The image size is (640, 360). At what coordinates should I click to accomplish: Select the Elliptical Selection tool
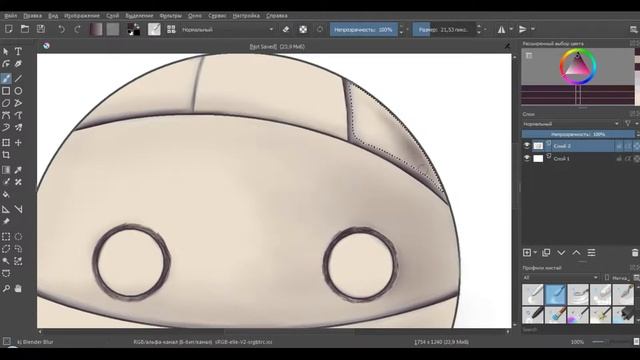(18, 236)
